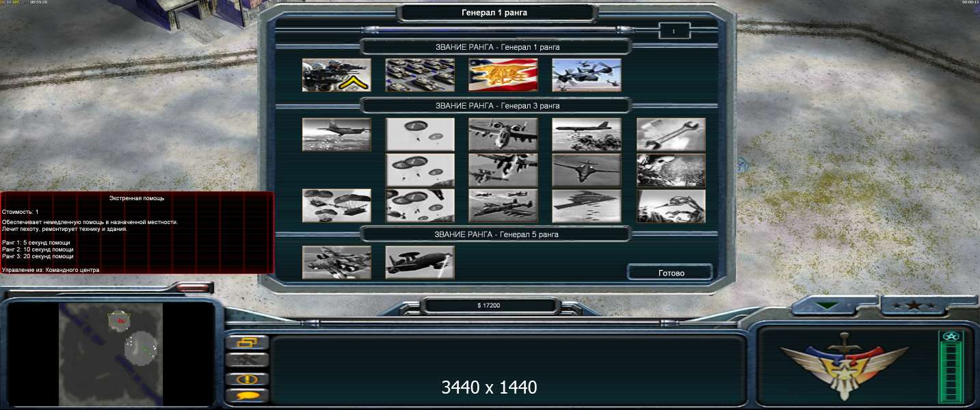Select the golden trident flag emblem power
The image size is (980, 410).
click(503, 75)
